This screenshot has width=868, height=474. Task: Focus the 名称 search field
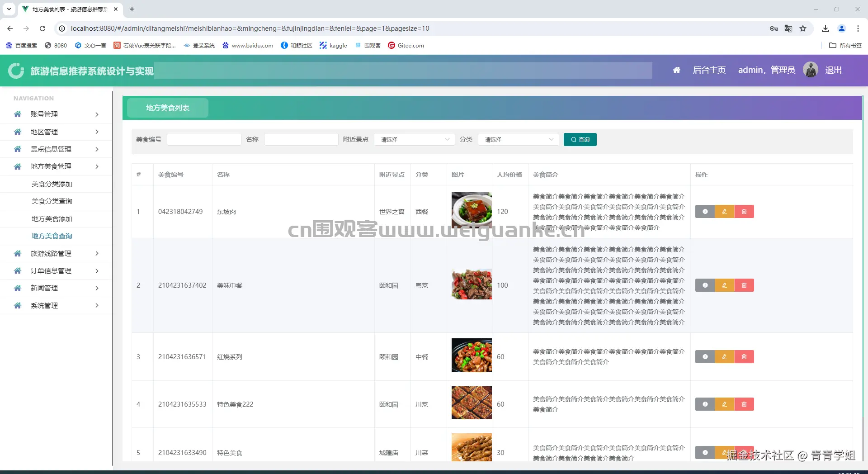301,139
